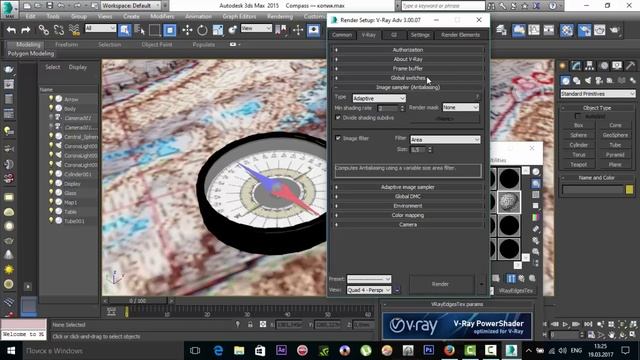
Task: Activate the Select and Rotate tool
Action: pyautogui.click(x=202, y=30)
